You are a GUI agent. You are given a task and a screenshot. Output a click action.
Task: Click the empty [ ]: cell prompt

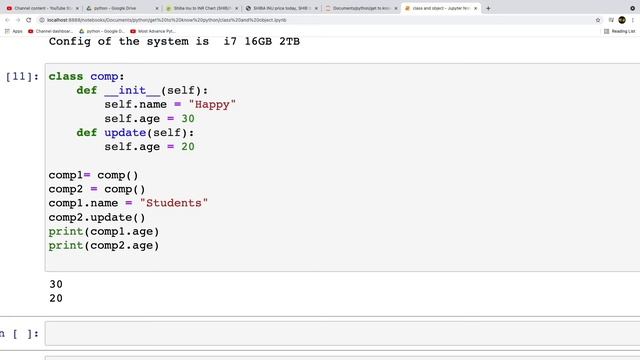click(x=20, y=333)
